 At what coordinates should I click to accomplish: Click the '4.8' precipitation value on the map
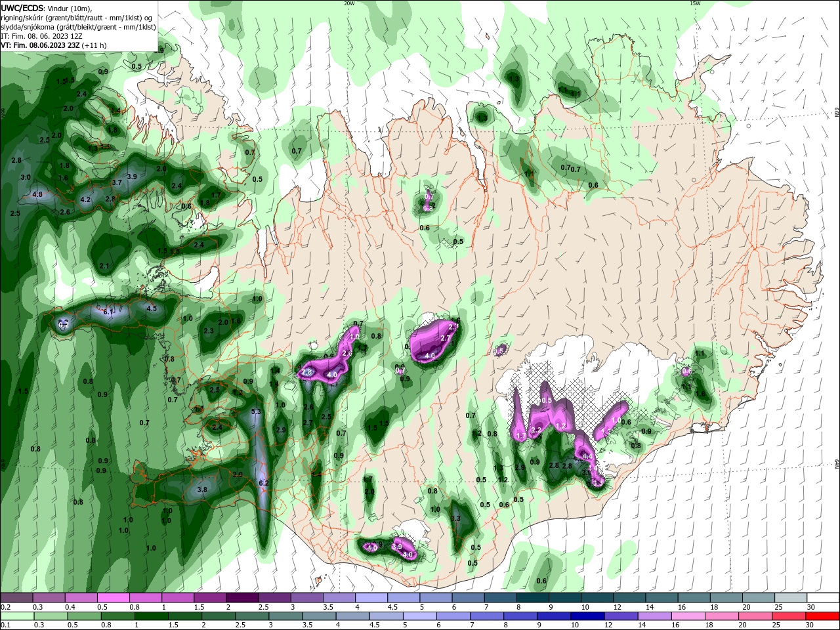point(37,194)
